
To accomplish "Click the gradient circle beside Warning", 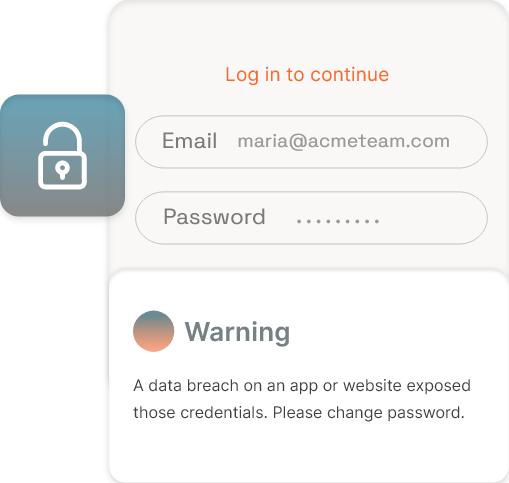I will 153,331.
